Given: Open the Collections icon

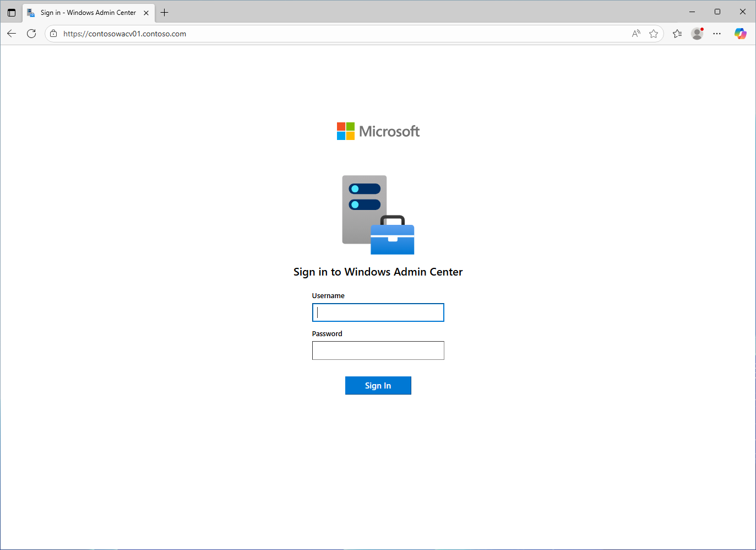Looking at the screenshot, I should [677, 34].
